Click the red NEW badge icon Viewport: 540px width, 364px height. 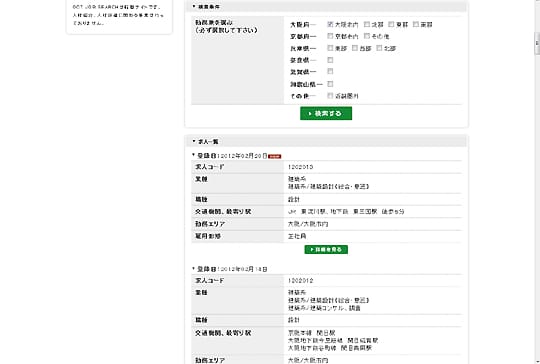pyautogui.click(x=274, y=156)
